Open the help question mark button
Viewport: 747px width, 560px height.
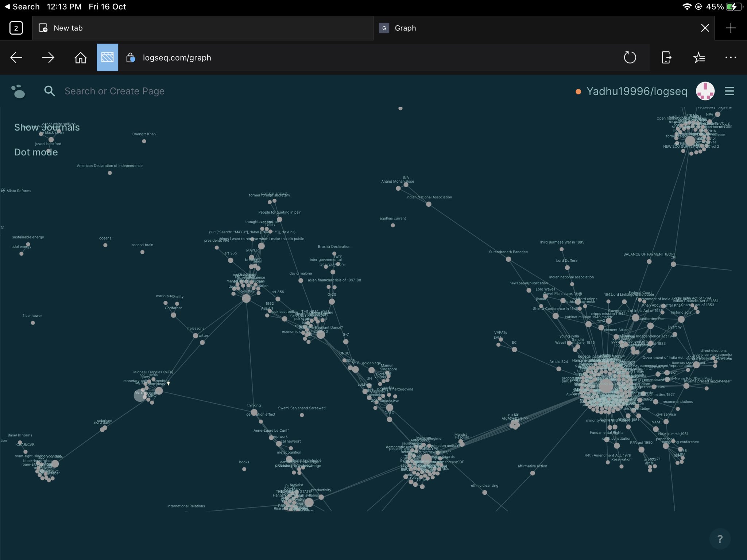tap(720, 539)
